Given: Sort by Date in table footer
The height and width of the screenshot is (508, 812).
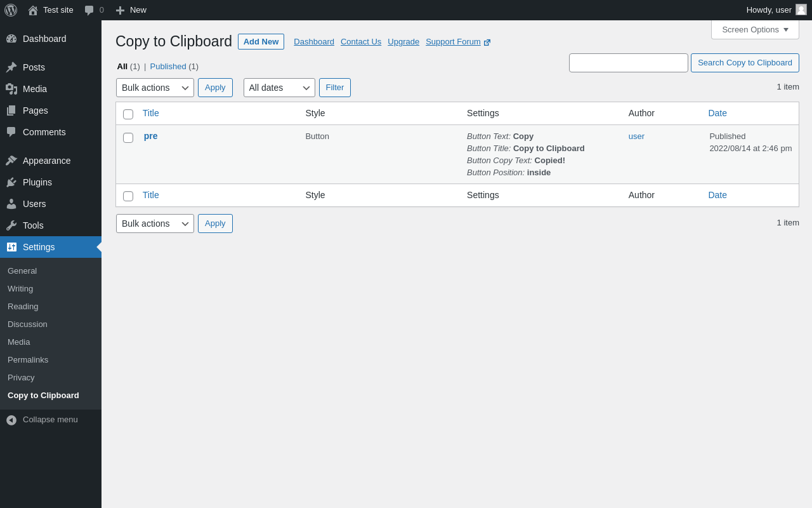Looking at the screenshot, I should (717, 195).
